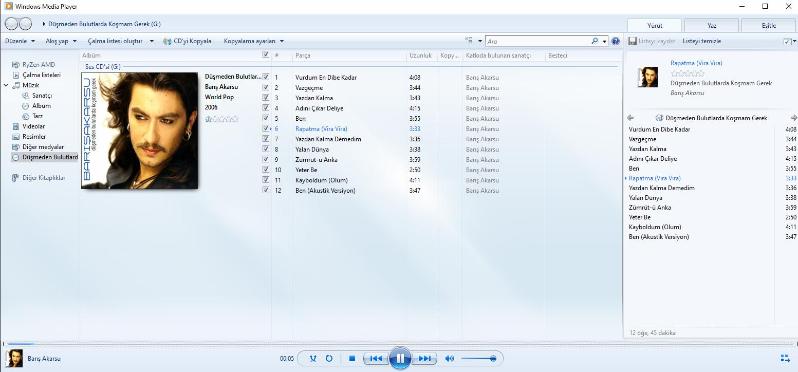This screenshot has width=798, height=372.
Task: Open the view options icon
Action: click(x=469, y=41)
